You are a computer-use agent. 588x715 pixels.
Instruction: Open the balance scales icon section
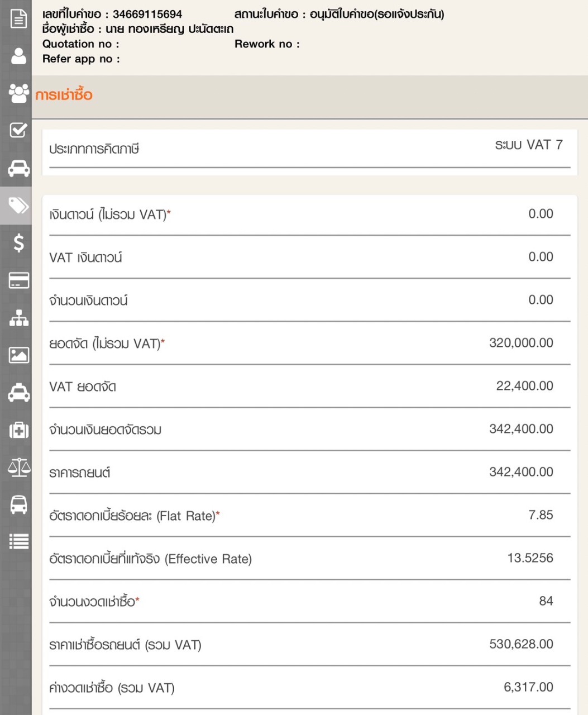[x=18, y=467]
